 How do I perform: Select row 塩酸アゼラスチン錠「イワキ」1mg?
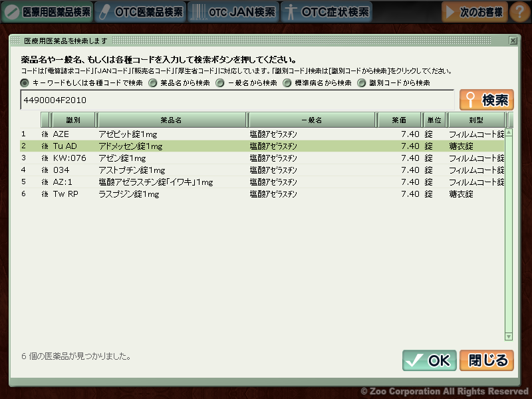[x=262, y=182]
